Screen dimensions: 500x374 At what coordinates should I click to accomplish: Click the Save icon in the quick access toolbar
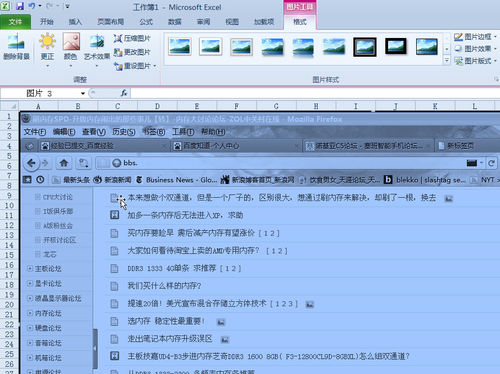[x=20, y=6]
